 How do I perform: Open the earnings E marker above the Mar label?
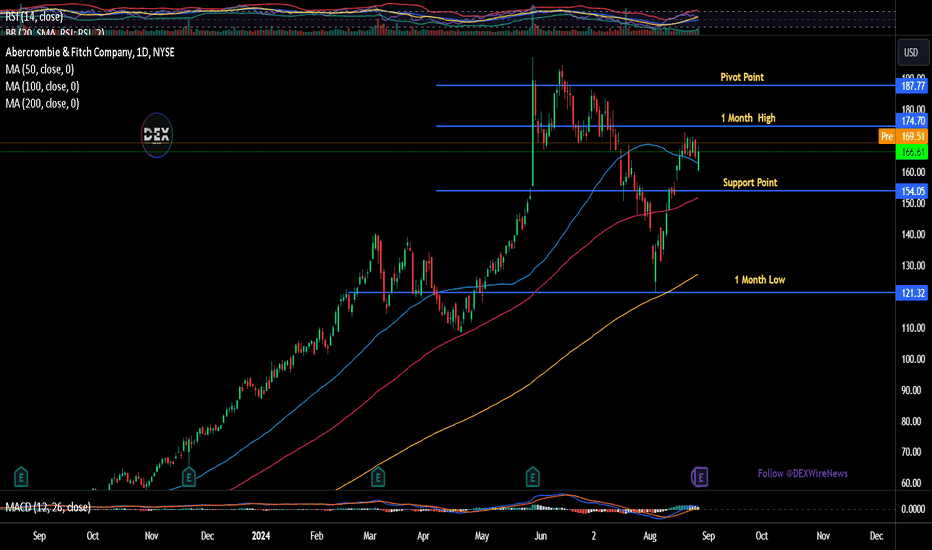tap(377, 477)
